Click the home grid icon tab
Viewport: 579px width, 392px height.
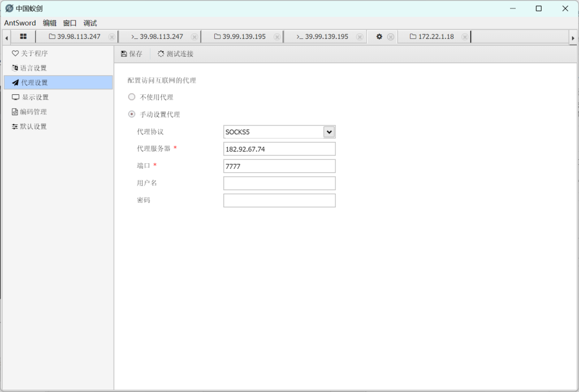(x=23, y=37)
